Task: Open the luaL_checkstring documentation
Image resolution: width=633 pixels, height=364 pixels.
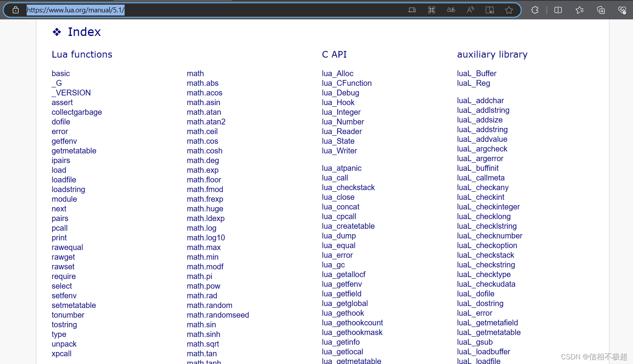Action: click(x=486, y=265)
